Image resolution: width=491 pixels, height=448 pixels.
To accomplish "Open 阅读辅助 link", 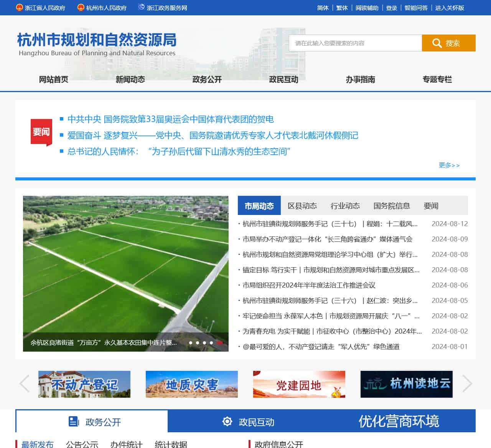I will pyautogui.click(x=367, y=8).
